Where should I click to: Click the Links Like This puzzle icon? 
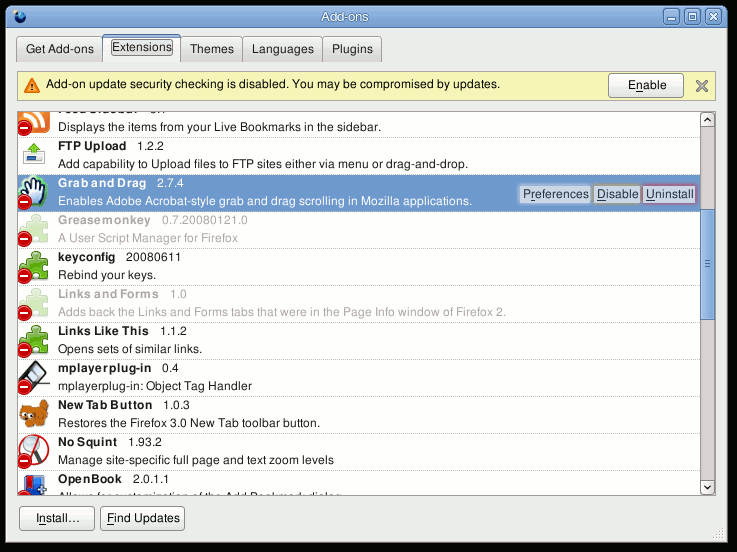(x=34, y=340)
